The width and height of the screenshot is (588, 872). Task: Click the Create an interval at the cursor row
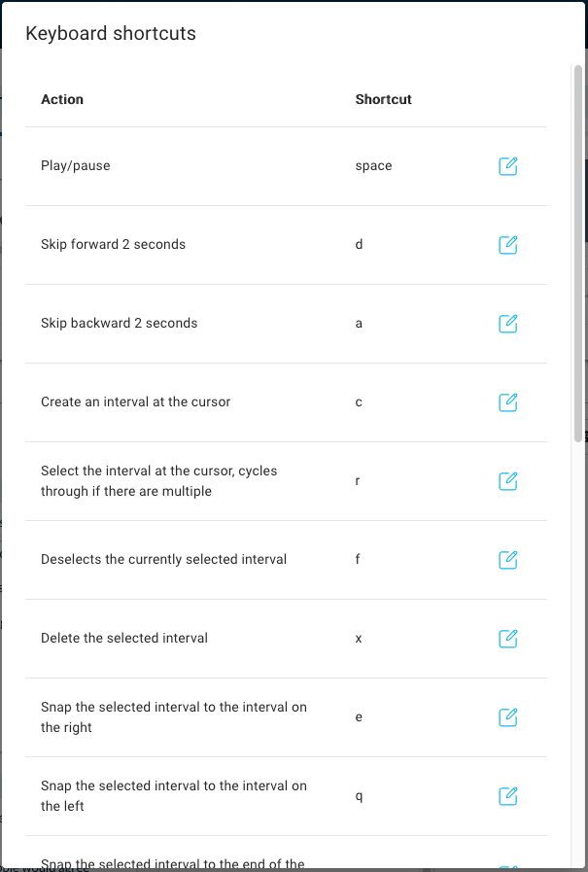tap(136, 402)
